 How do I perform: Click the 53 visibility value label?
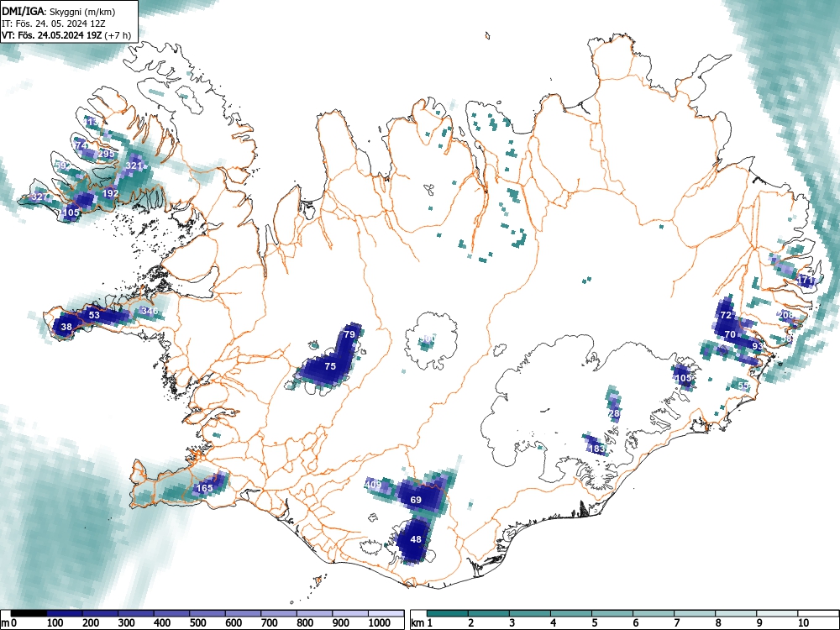pyautogui.click(x=94, y=315)
